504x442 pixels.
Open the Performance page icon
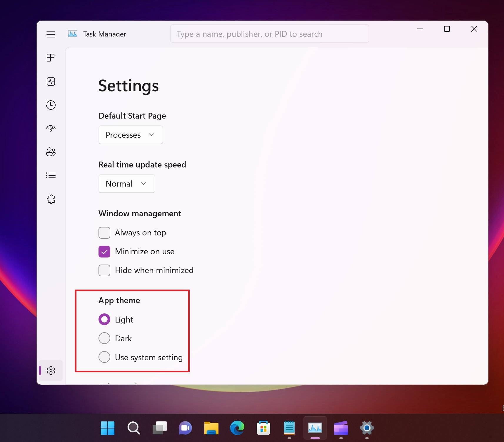tap(51, 82)
